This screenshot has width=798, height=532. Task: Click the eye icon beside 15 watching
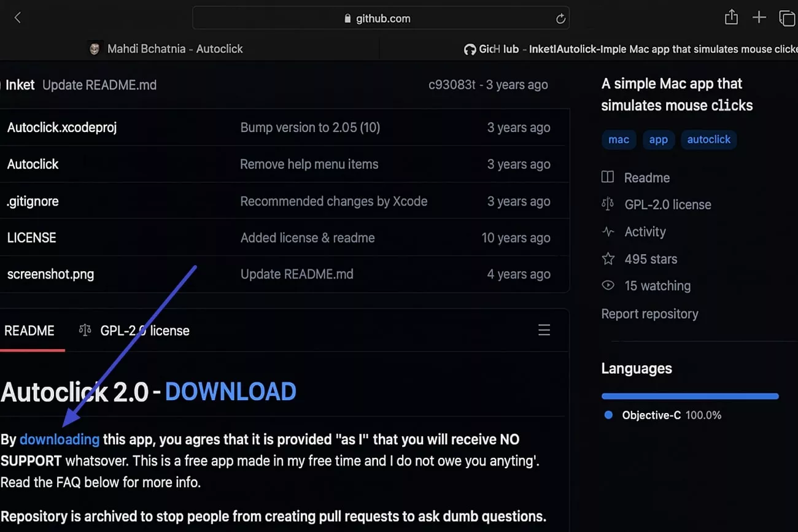click(x=608, y=285)
